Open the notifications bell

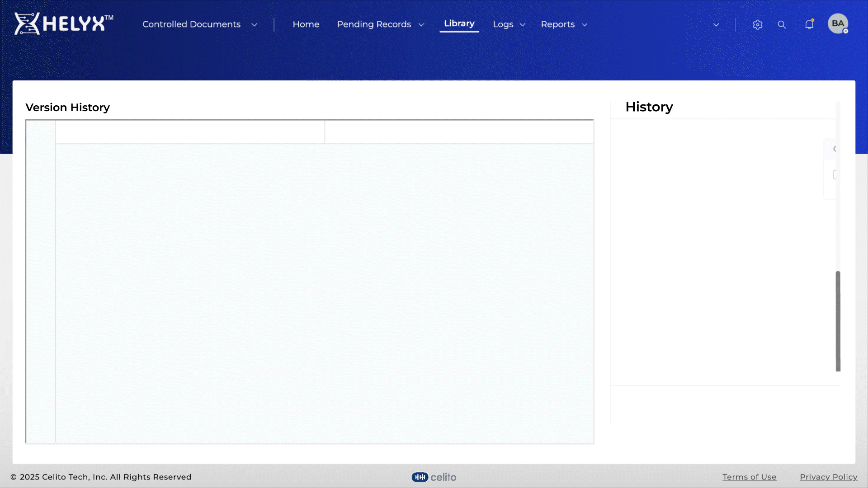coord(809,24)
